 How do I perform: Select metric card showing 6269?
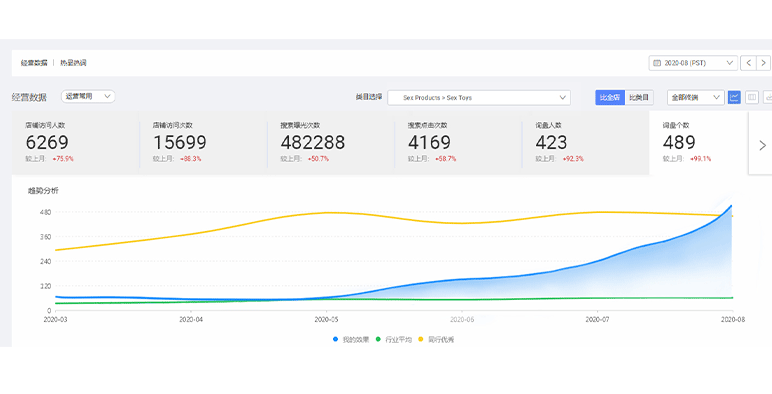(75, 143)
